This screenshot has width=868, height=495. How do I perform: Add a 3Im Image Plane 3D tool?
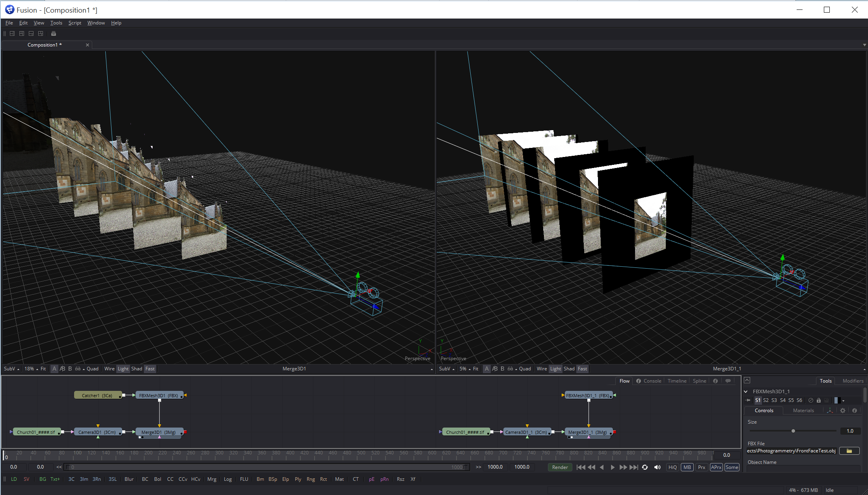pos(84,479)
